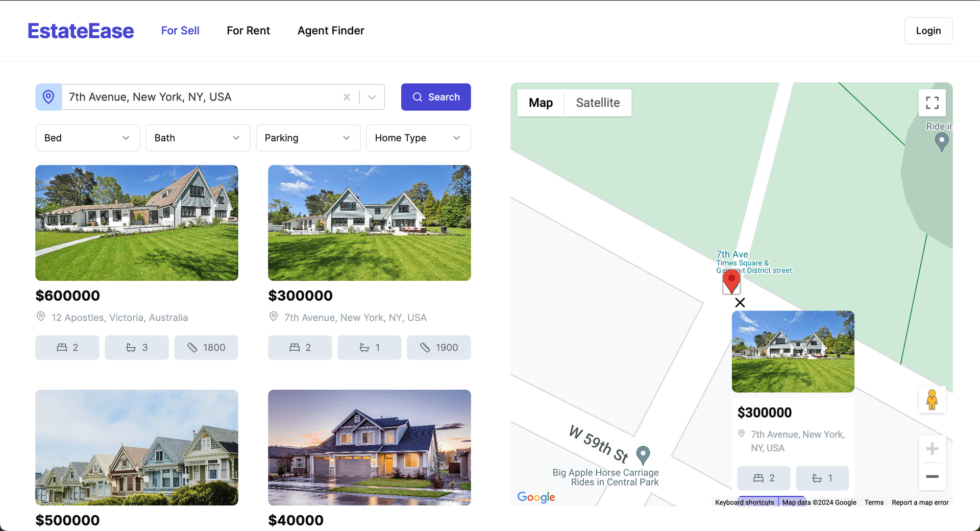Clear the search field with the X icon
Image resolution: width=980 pixels, height=531 pixels.
(347, 96)
